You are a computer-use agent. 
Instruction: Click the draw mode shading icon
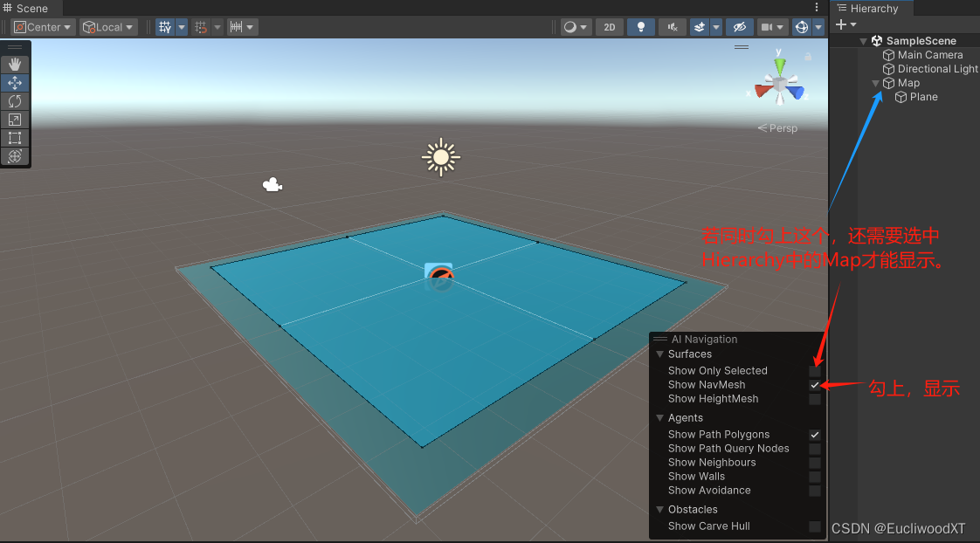pos(570,27)
